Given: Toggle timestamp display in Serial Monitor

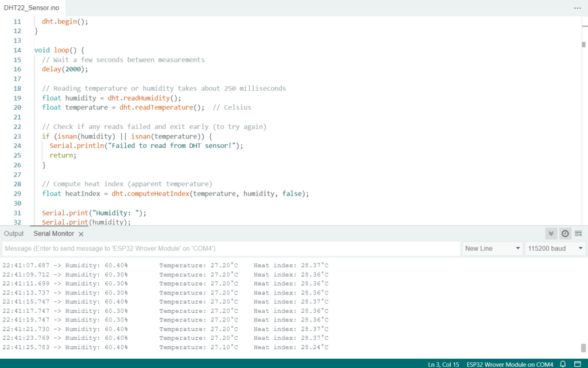Looking at the screenshot, I should point(565,233).
